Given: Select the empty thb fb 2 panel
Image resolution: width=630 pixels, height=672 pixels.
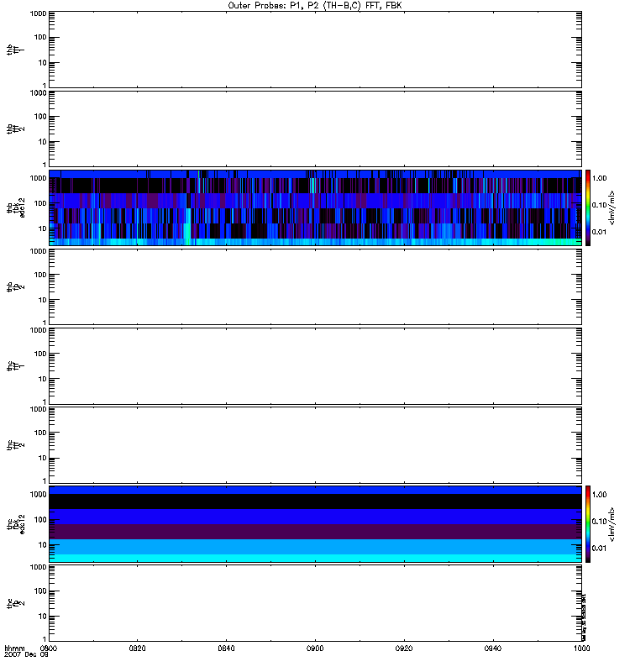Looking at the screenshot, I should [x=315, y=286].
